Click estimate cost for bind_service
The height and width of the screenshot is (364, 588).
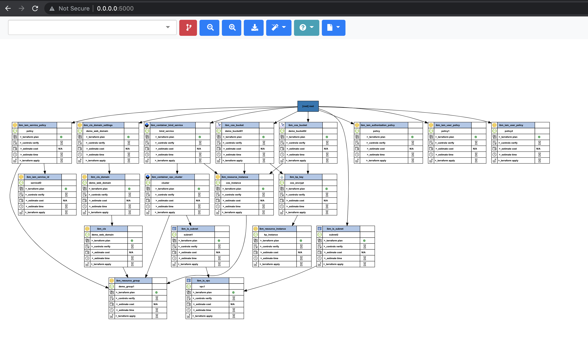tap(173, 149)
